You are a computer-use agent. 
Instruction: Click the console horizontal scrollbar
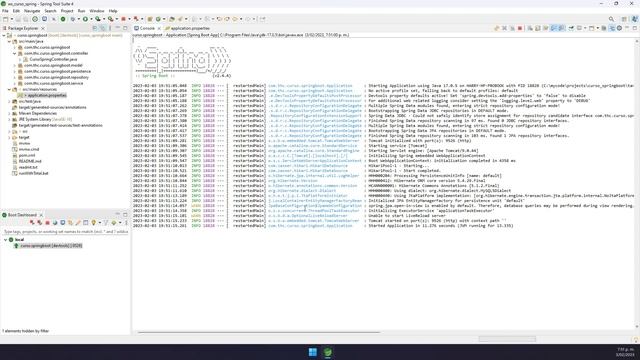pyautogui.click(x=259, y=332)
